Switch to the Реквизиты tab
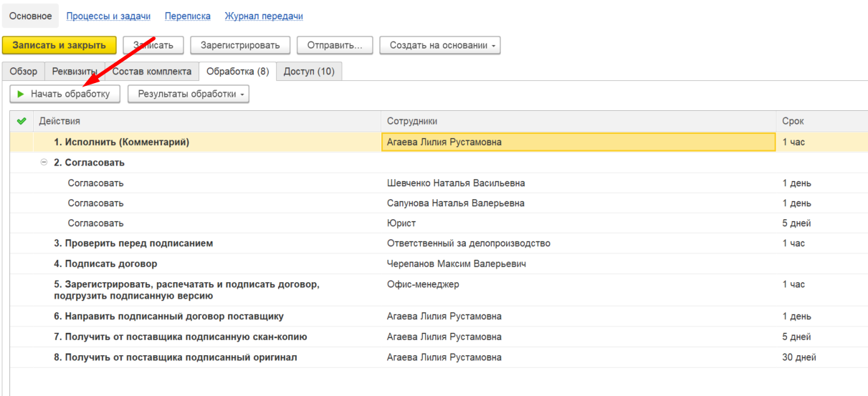The image size is (868, 396). coord(75,72)
